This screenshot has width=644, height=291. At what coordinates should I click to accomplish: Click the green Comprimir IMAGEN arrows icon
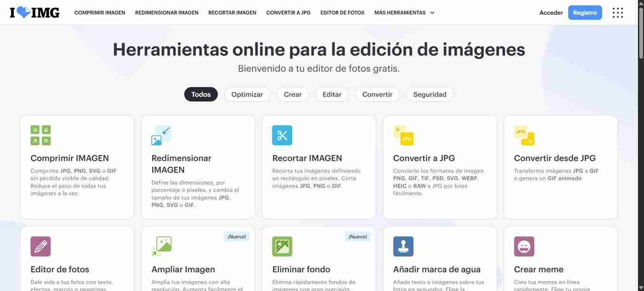[x=40, y=135]
